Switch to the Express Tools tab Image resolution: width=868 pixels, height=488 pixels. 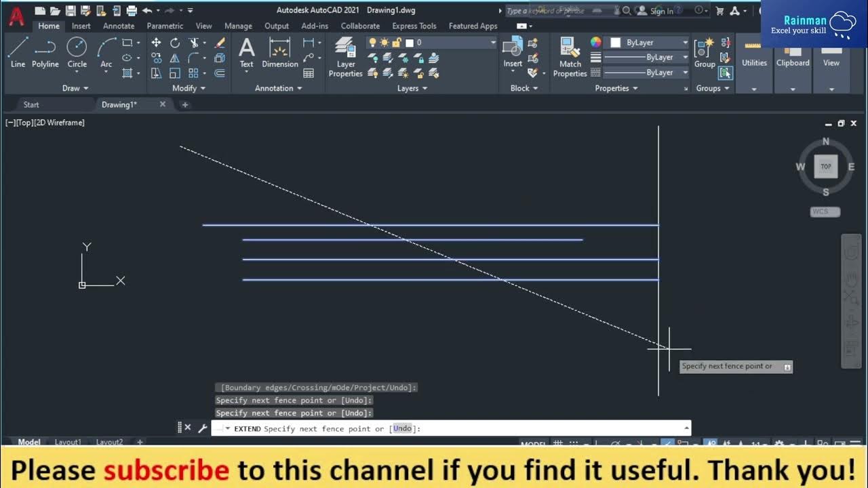click(414, 26)
